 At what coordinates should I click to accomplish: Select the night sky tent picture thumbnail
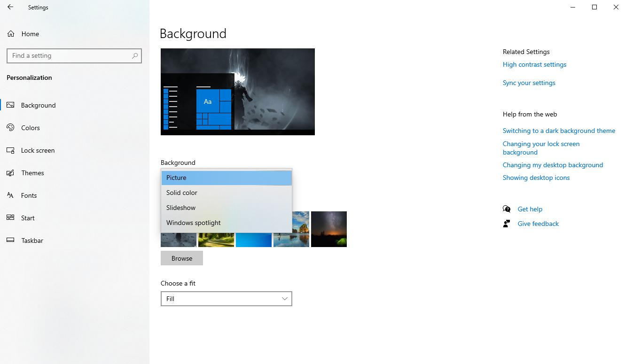tap(329, 229)
